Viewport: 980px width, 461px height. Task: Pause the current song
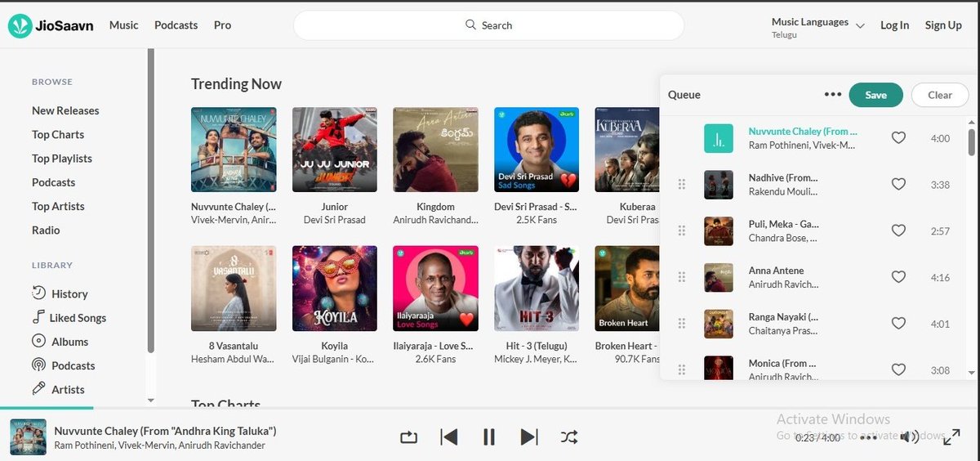point(488,437)
